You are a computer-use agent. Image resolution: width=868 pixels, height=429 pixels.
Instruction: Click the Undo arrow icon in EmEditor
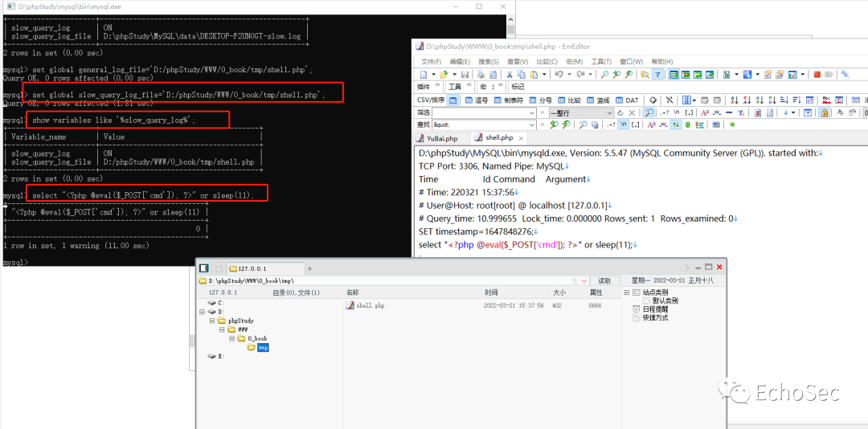559,74
